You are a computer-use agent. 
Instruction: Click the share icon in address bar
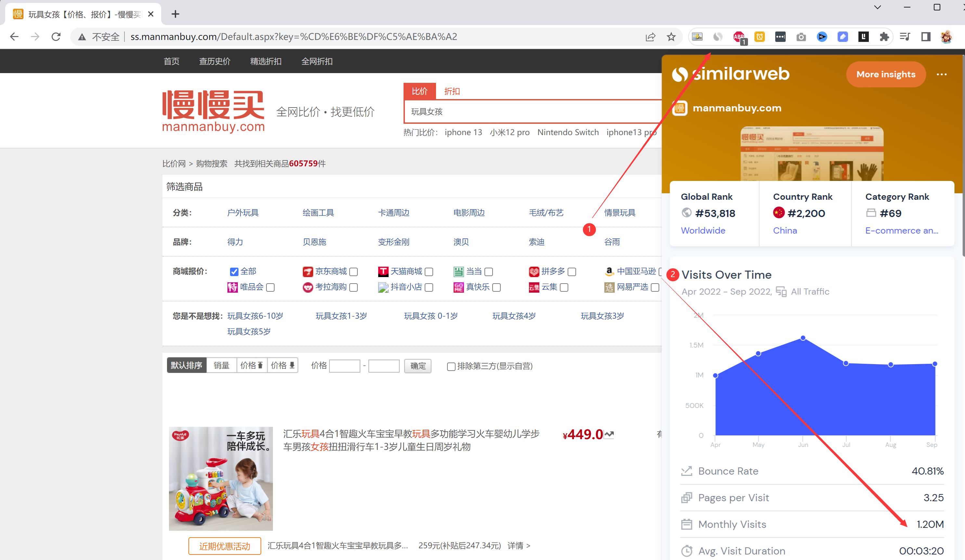pyautogui.click(x=650, y=36)
